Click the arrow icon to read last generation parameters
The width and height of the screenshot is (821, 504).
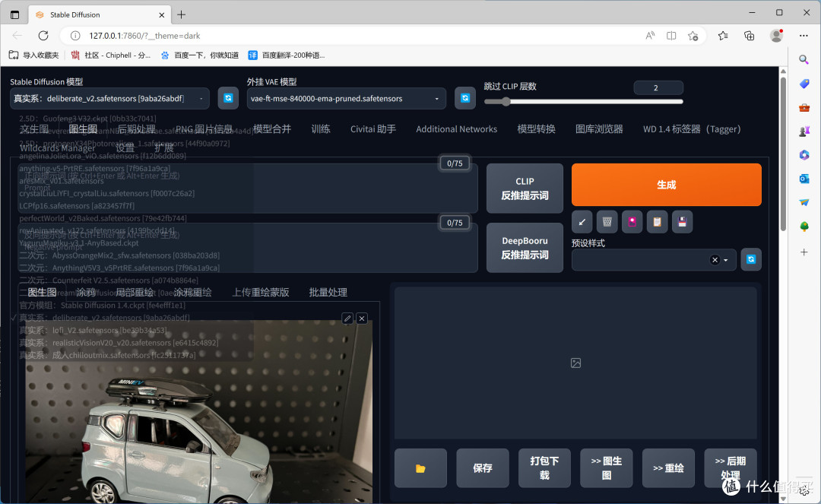(582, 222)
